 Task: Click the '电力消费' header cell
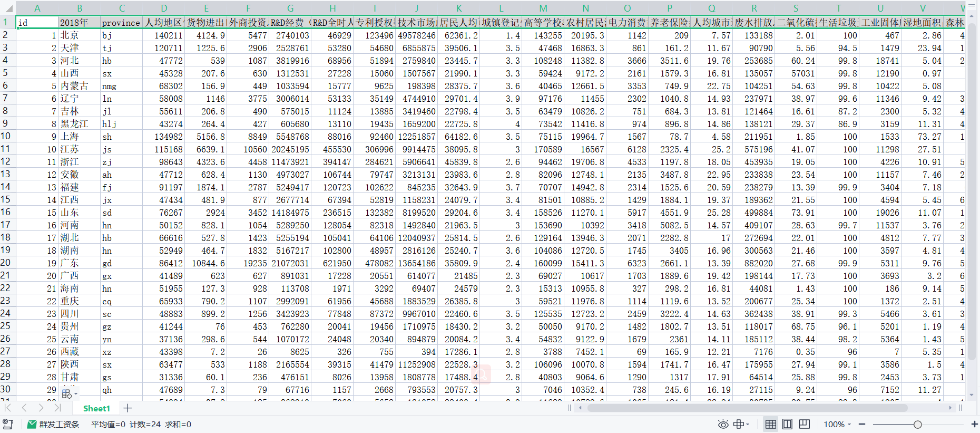click(x=628, y=22)
